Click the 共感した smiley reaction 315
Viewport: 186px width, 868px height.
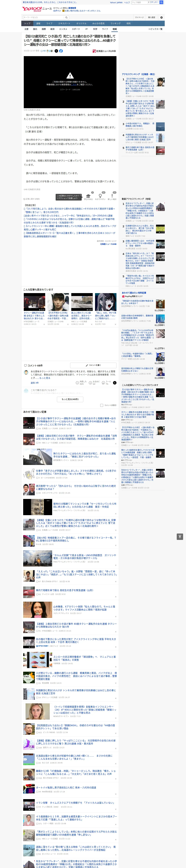pos(77,383)
